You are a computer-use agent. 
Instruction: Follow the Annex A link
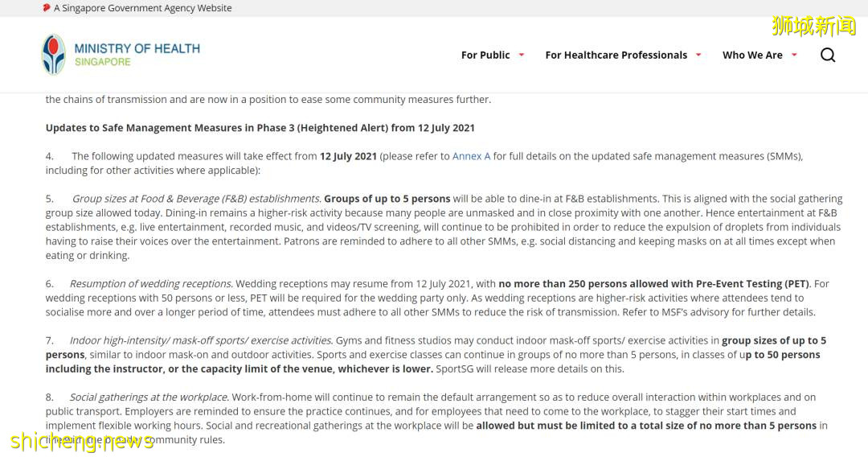pyautogui.click(x=471, y=156)
